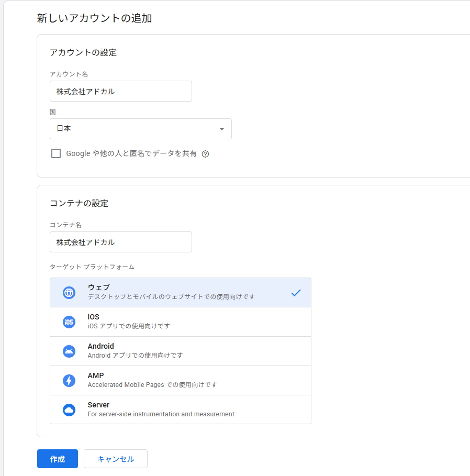This screenshot has height=476, width=470.
Task: Click the アカウント名 field showing 株式会社アドカル
Action: click(121, 91)
